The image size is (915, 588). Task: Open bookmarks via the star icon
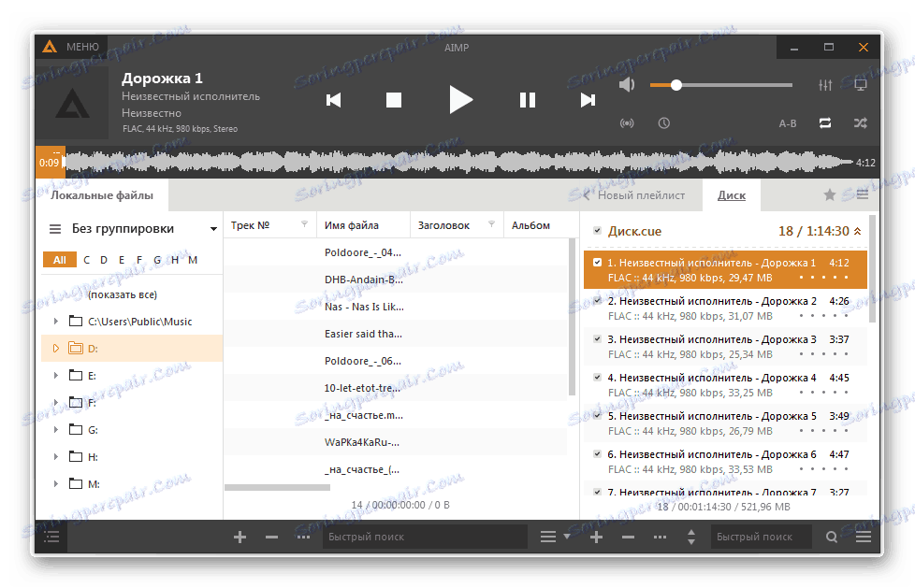tap(829, 195)
